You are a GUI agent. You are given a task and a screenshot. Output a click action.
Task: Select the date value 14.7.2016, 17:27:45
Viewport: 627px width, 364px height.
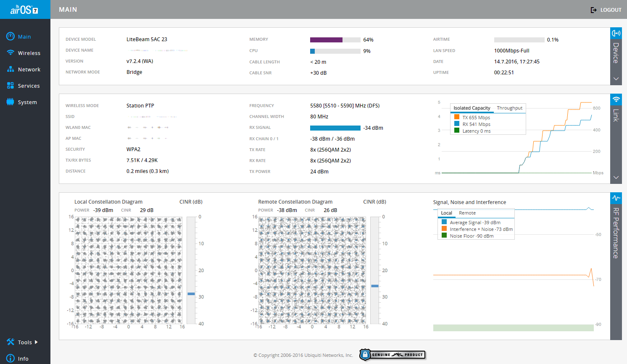pyautogui.click(x=516, y=62)
